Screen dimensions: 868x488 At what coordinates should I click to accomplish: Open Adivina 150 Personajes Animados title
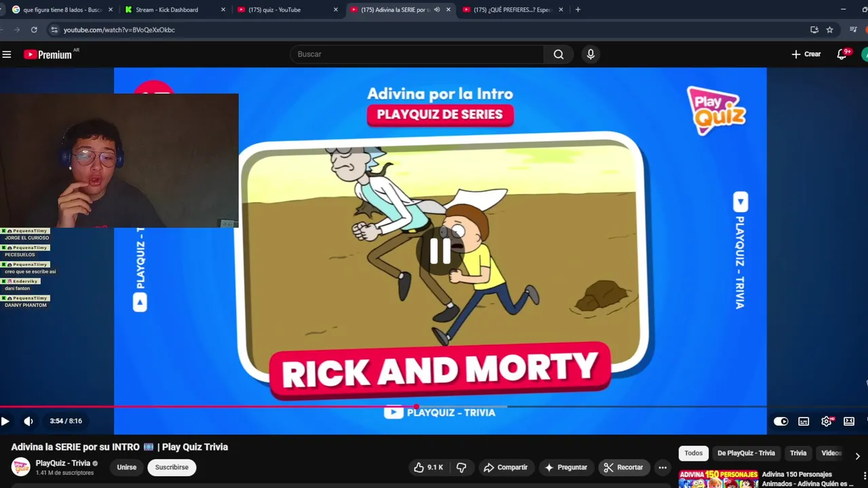(807, 479)
